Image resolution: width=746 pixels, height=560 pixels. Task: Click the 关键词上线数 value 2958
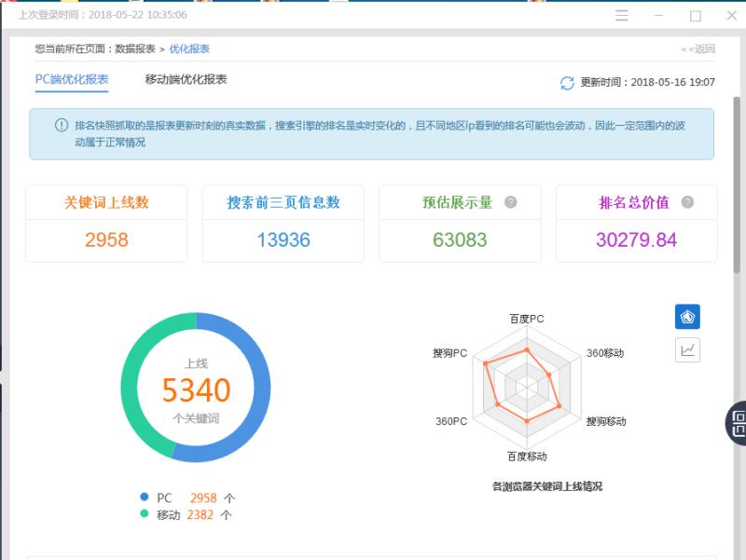pos(106,239)
